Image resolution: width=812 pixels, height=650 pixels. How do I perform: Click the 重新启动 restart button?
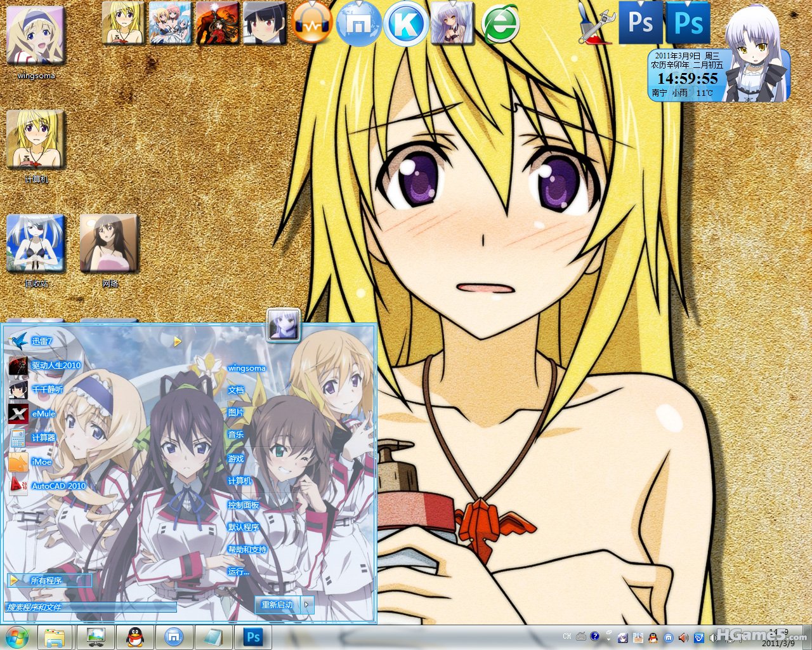277,604
